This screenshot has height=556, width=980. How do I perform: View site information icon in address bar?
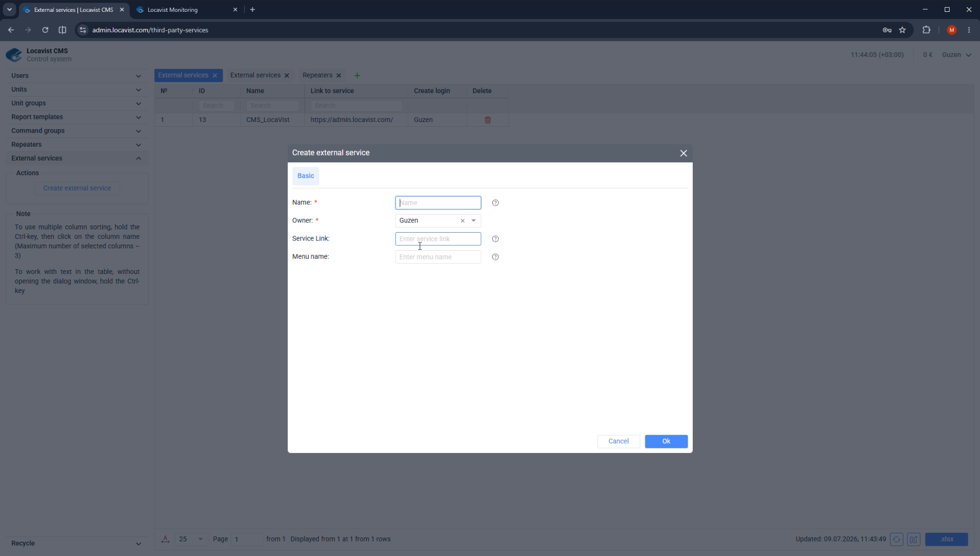82,30
